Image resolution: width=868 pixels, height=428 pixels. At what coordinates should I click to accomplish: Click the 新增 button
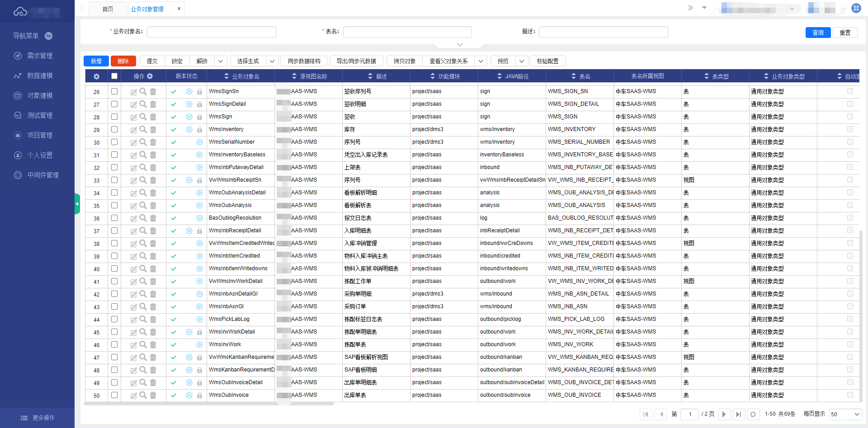(x=96, y=61)
